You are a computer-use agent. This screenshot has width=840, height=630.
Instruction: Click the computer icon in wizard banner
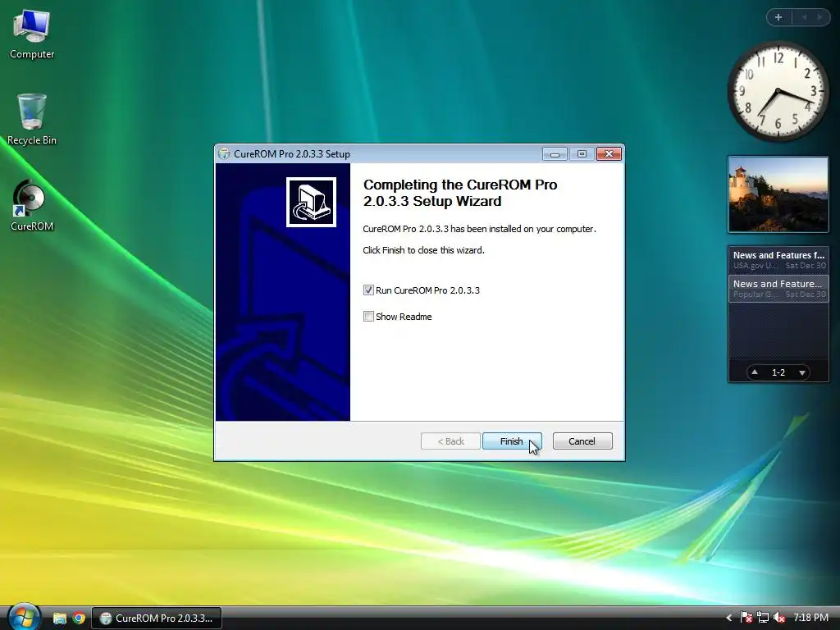click(x=311, y=202)
